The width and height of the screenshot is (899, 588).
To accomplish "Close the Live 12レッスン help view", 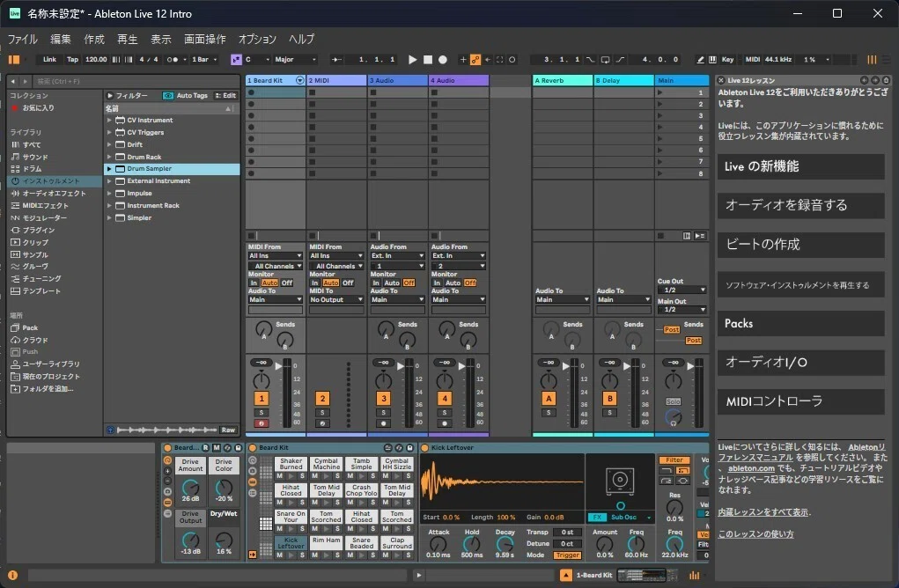I will click(x=721, y=80).
